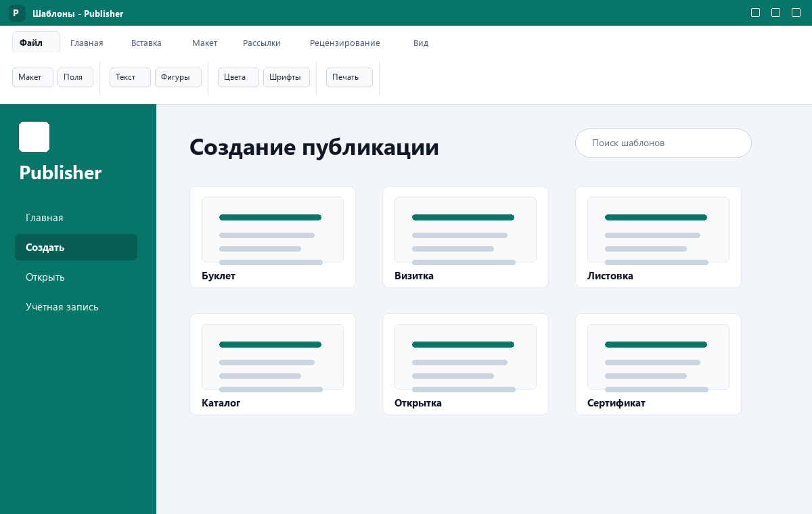Open the Файл tab
812x514 pixels.
coord(36,43)
